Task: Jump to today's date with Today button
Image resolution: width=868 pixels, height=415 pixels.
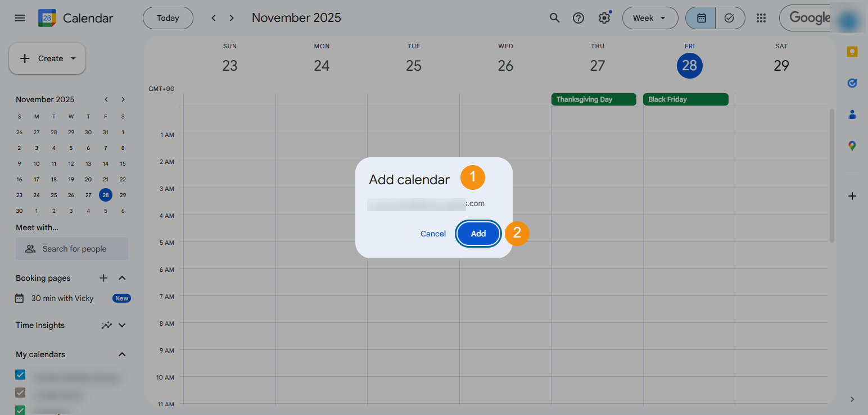Action: coord(168,17)
